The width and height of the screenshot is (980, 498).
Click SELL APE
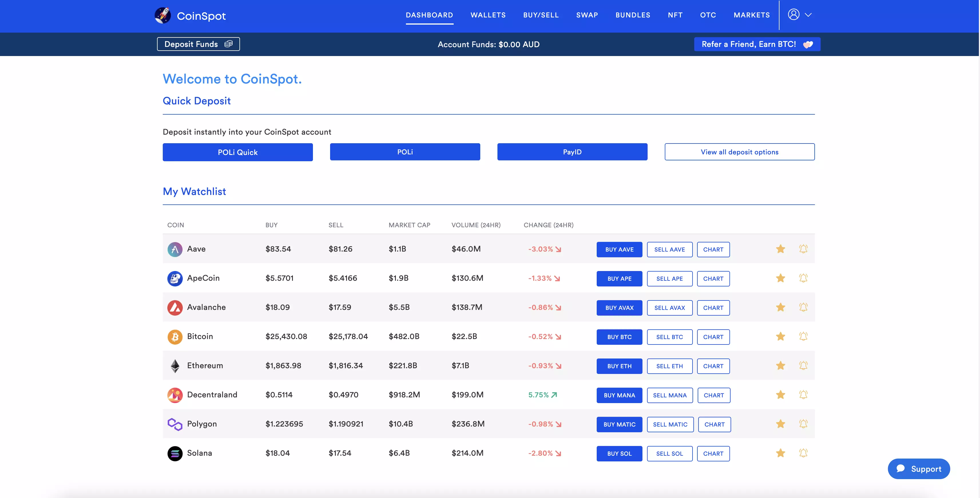click(x=670, y=279)
